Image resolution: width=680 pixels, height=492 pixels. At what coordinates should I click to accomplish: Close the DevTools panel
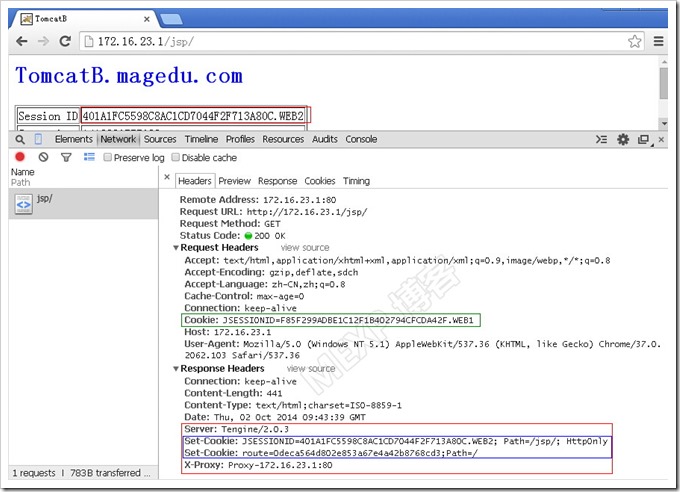(661, 139)
